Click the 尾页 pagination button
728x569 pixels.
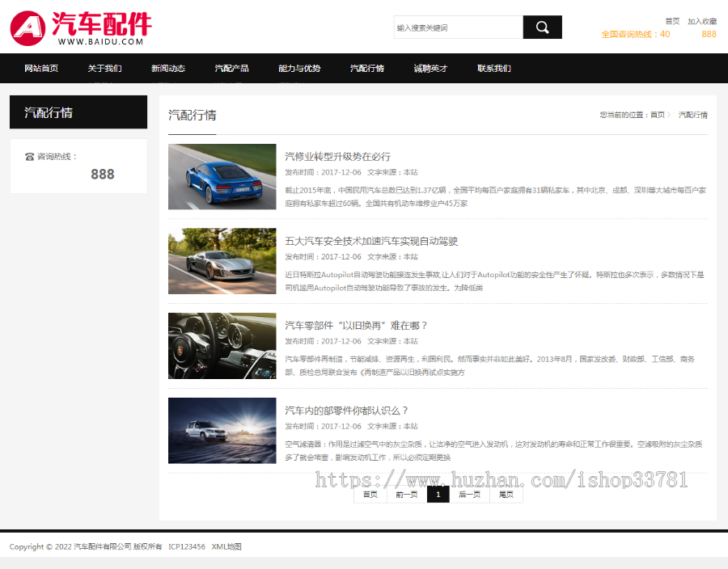tap(506, 495)
